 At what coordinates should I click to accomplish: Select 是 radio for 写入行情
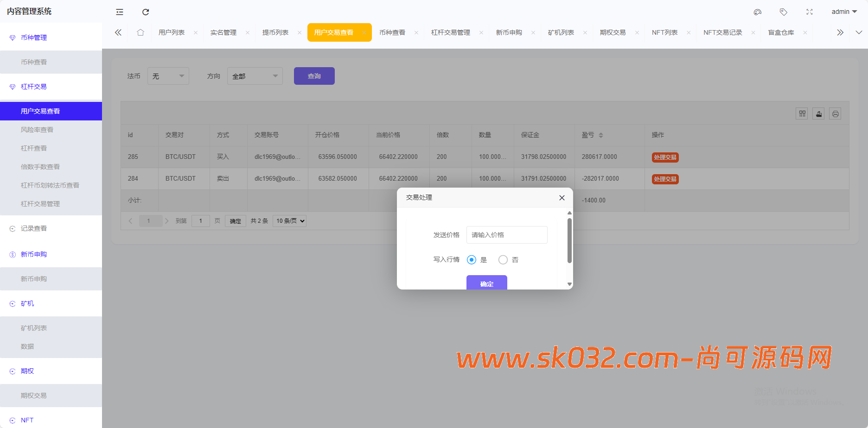point(472,260)
